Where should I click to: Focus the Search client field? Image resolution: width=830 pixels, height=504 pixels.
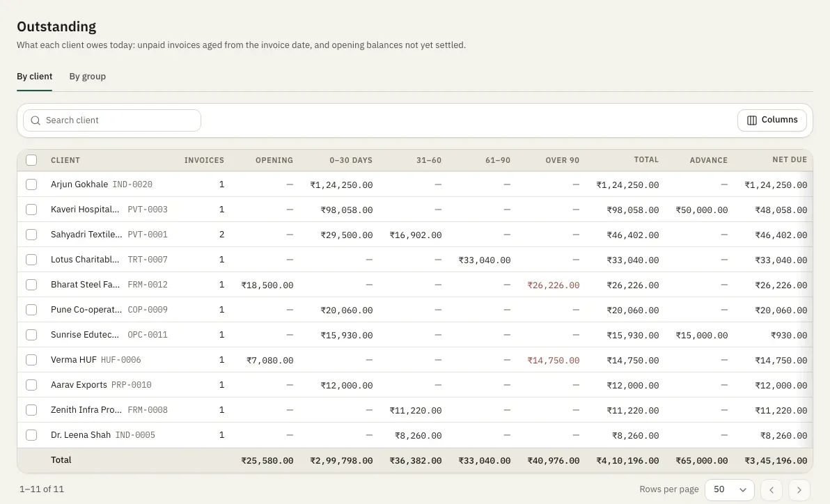[112, 120]
